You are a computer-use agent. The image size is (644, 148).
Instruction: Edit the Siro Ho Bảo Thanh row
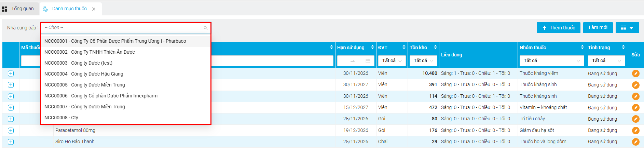pyautogui.click(x=635, y=142)
